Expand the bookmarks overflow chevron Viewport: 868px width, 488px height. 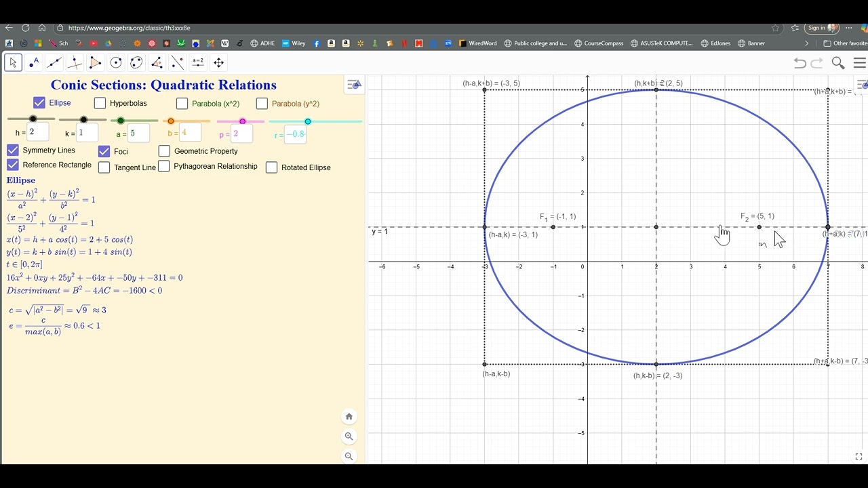pyautogui.click(x=806, y=43)
